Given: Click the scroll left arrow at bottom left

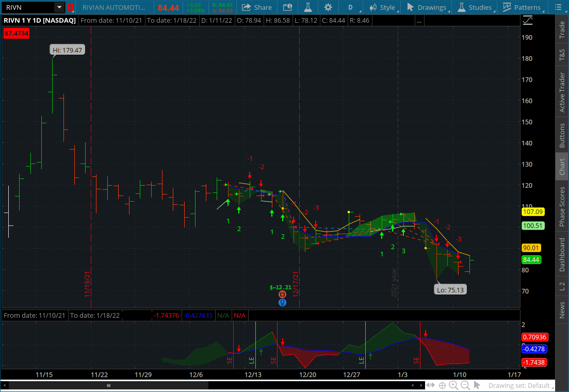Looking at the screenshot, I should [x=4, y=385].
